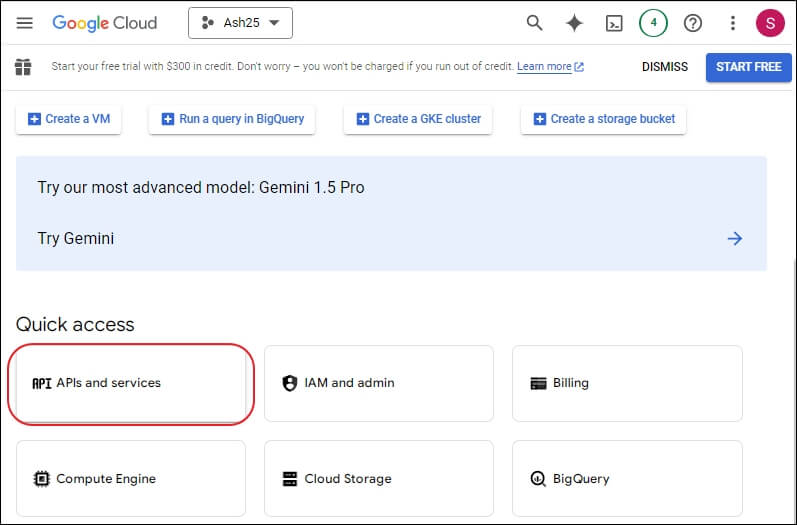Viewport: 797px width, 525px height.
Task: Activate the Cloud Shell terminal icon
Action: [614, 23]
